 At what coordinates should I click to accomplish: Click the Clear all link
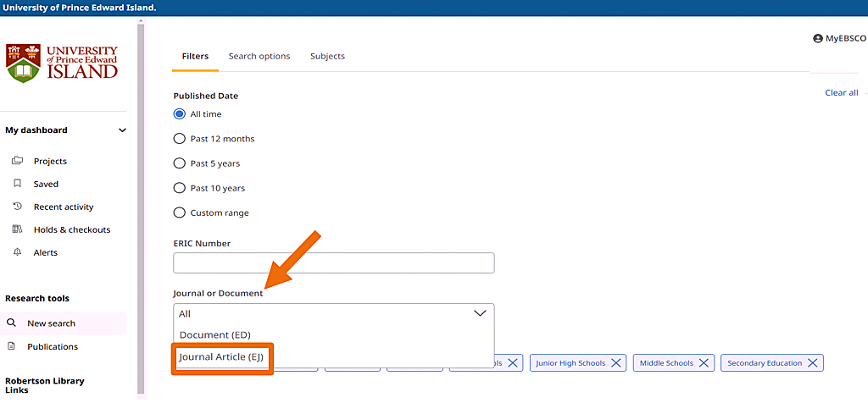coord(841,93)
